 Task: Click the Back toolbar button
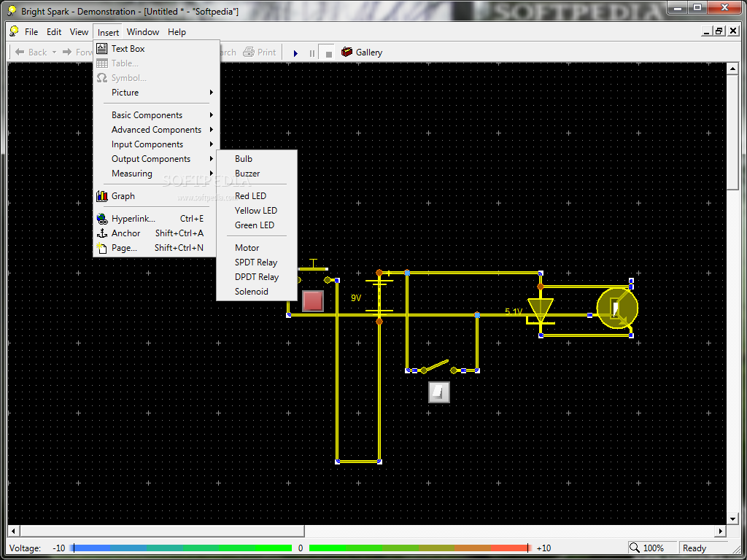point(31,52)
